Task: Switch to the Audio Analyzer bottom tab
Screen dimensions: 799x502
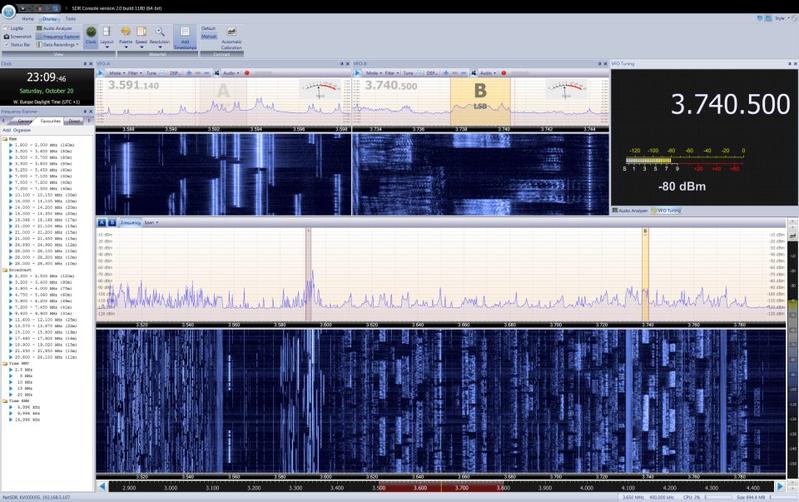Action: click(630, 210)
